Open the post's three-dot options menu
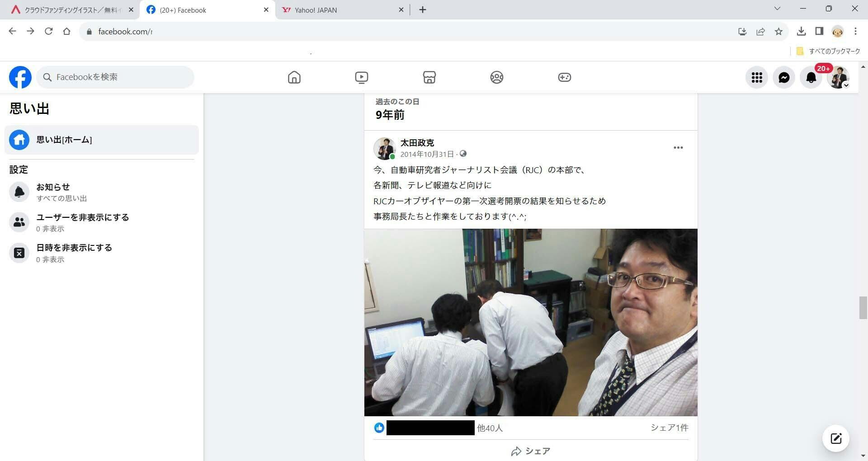The image size is (868, 461). 678,148
